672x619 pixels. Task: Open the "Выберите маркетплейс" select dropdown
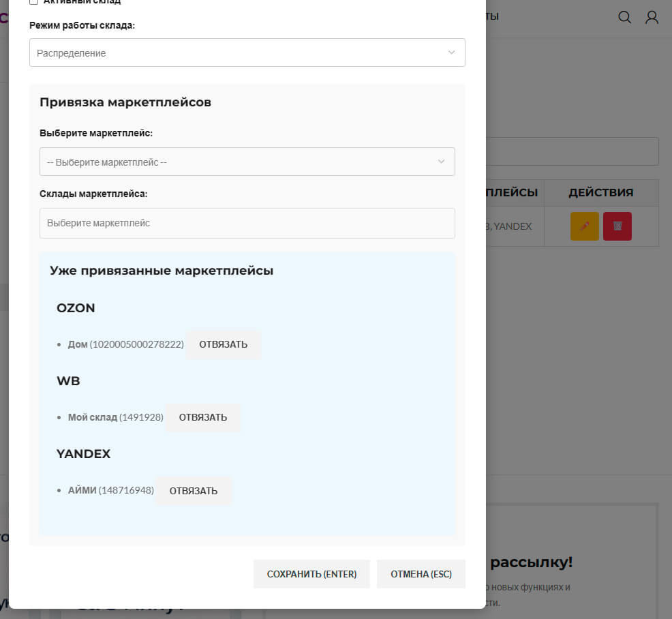point(247,162)
